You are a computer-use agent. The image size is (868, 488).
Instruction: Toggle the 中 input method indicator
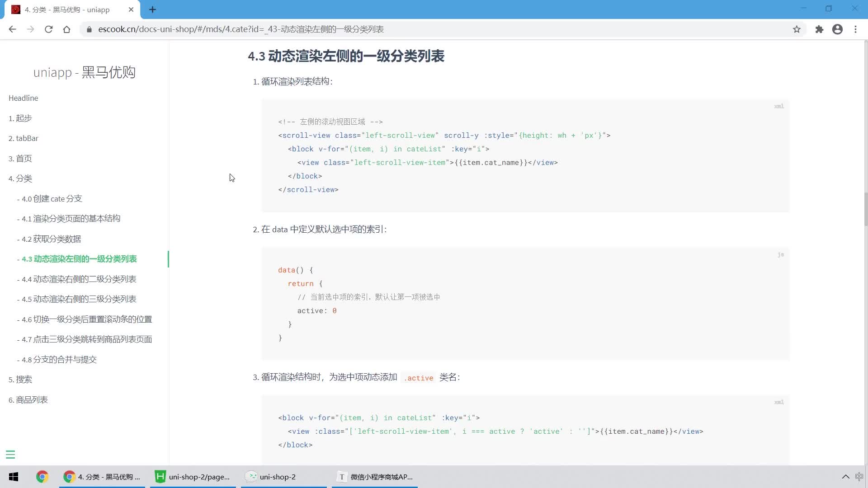(x=859, y=477)
